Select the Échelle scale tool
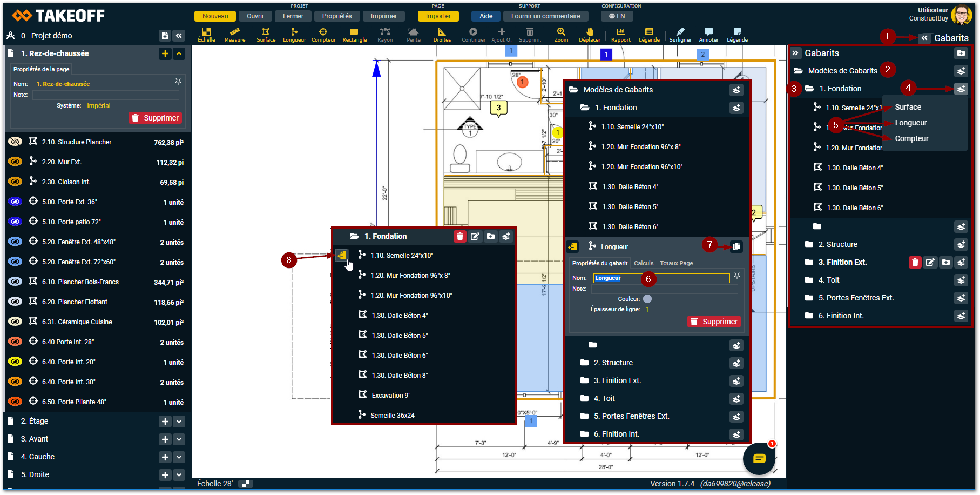The height and width of the screenshot is (495, 980). [x=206, y=35]
